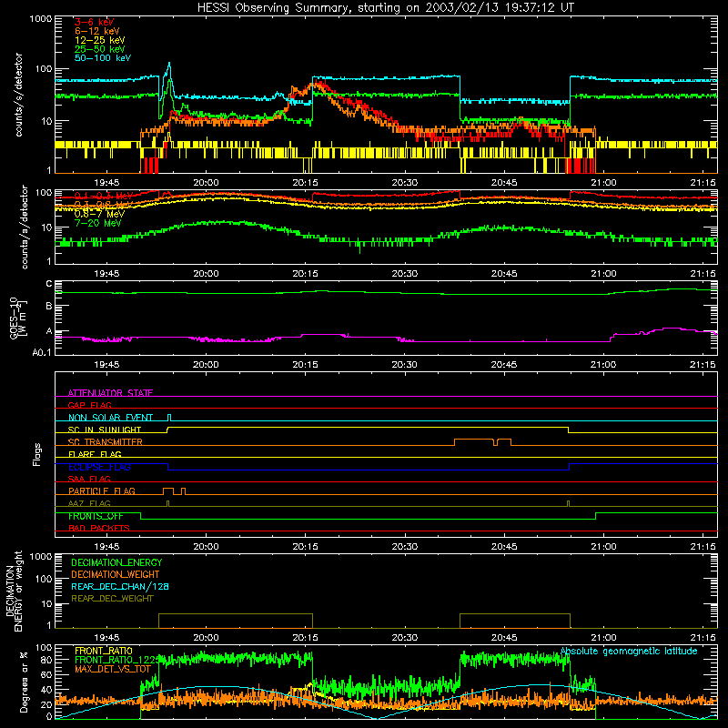Select the 6-12 keV legend label

(x=97, y=31)
